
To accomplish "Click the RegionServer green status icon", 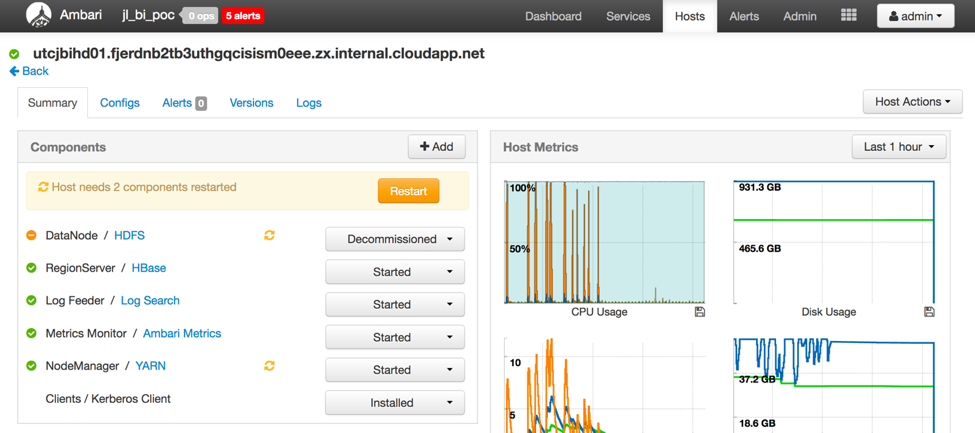I will (x=31, y=268).
